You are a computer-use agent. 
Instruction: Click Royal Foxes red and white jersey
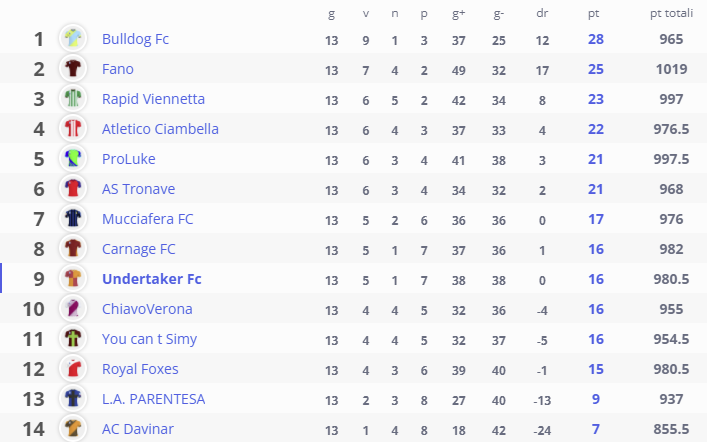(x=73, y=368)
